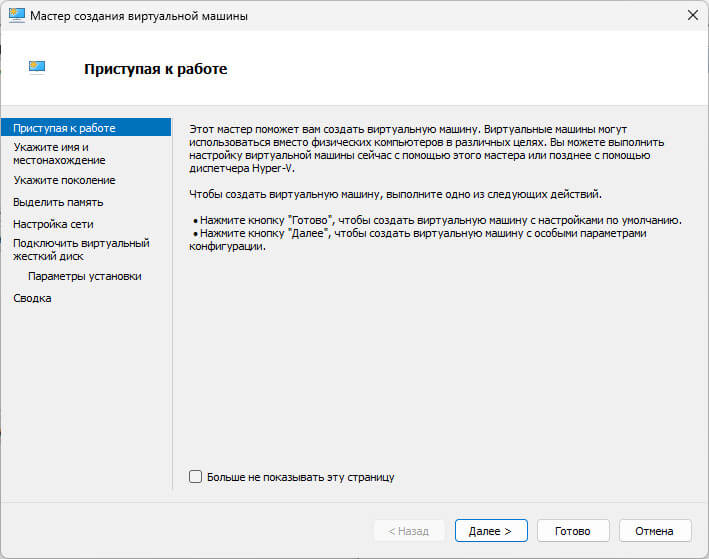
Task: Click the "Далее >" button
Action: point(491,531)
